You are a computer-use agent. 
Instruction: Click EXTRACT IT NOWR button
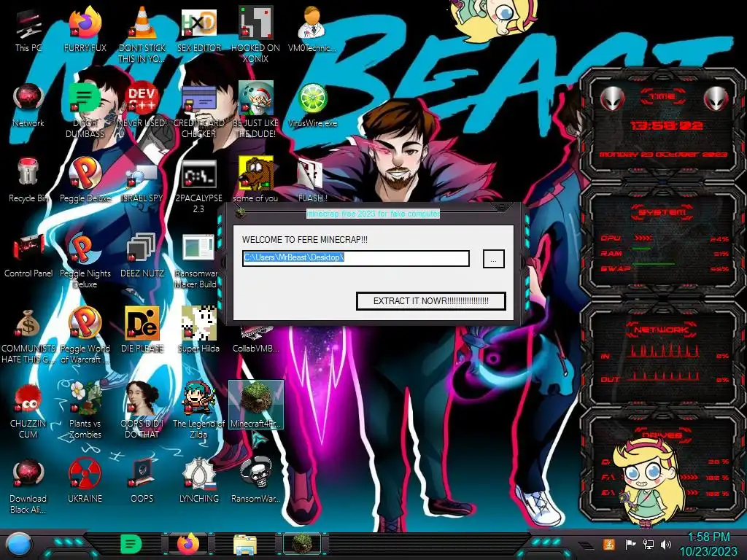click(x=430, y=301)
